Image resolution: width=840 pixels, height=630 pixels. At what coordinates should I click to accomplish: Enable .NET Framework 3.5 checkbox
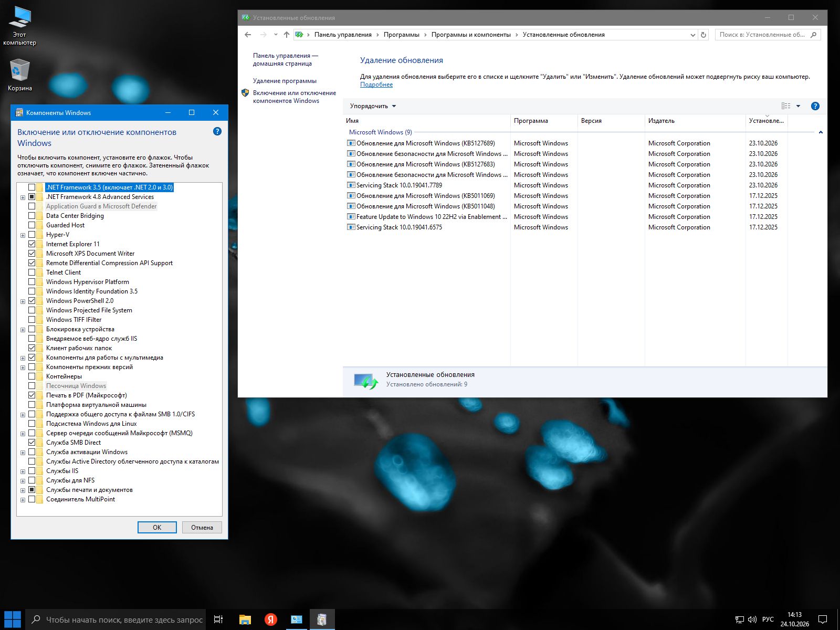click(x=32, y=187)
